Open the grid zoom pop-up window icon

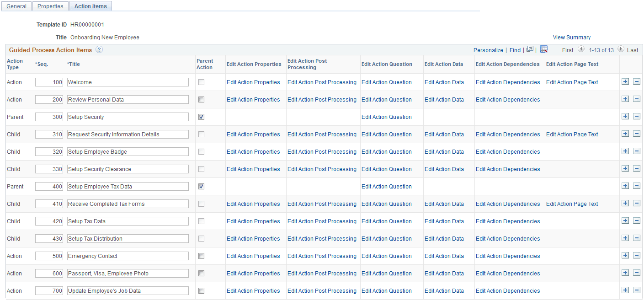click(x=530, y=49)
